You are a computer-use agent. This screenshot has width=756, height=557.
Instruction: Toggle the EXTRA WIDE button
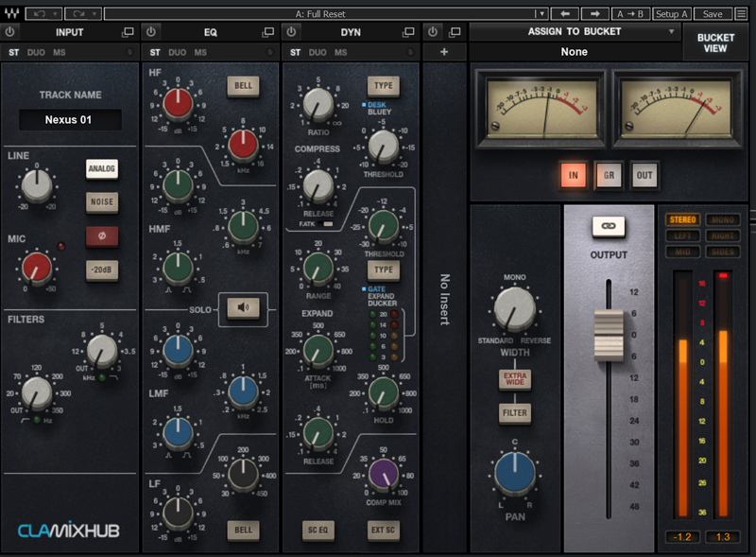click(x=514, y=379)
